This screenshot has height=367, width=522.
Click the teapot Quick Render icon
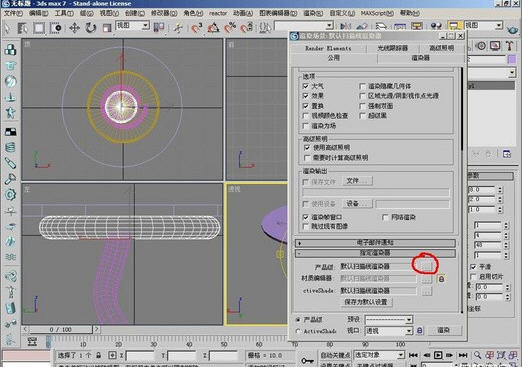coord(514,29)
